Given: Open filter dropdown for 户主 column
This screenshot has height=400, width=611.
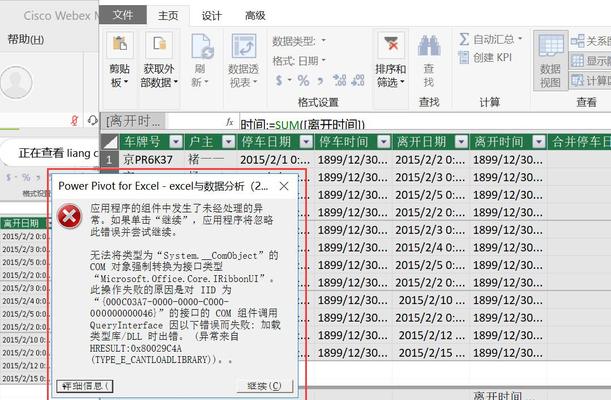Looking at the screenshot, I should [x=229, y=142].
